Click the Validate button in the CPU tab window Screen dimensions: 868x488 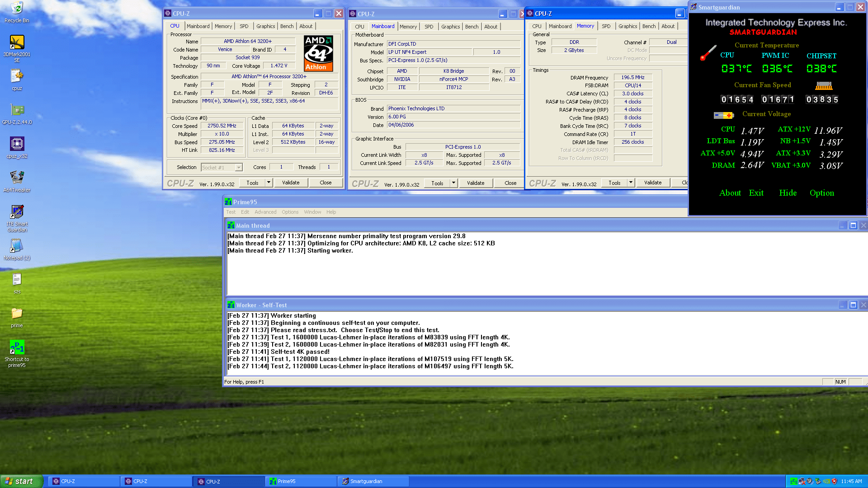[x=291, y=183]
